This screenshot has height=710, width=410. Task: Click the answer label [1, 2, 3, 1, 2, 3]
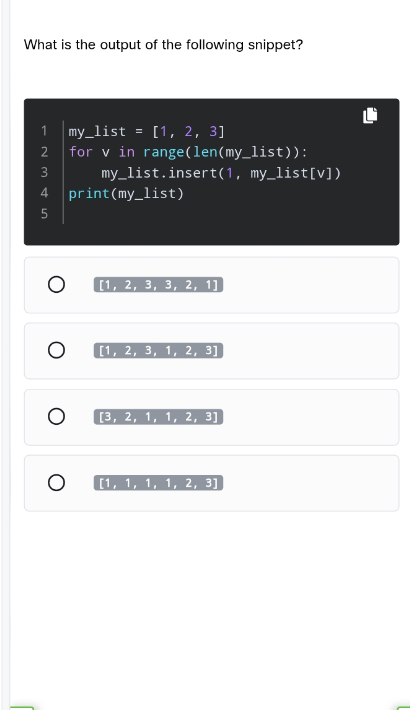[159, 350]
